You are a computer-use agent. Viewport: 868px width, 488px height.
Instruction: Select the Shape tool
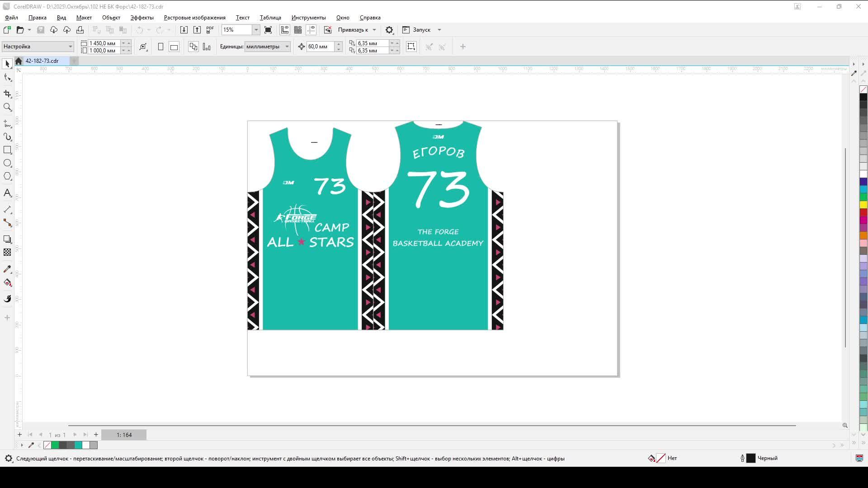pos(7,77)
